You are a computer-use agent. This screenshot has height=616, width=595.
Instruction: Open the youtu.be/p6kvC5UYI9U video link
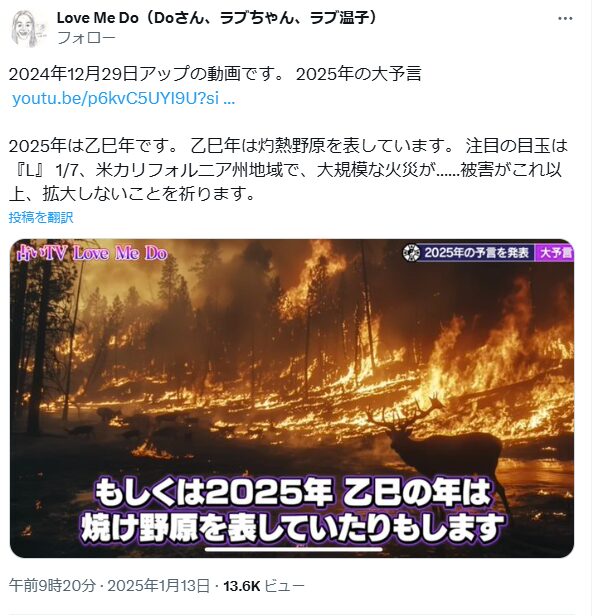(x=123, y=98)
